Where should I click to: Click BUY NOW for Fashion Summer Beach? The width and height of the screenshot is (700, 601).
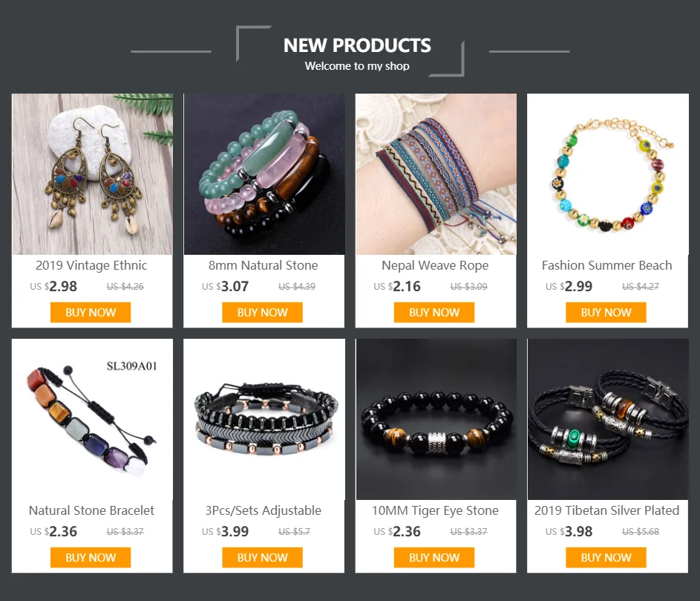click(x=606, y=312)
